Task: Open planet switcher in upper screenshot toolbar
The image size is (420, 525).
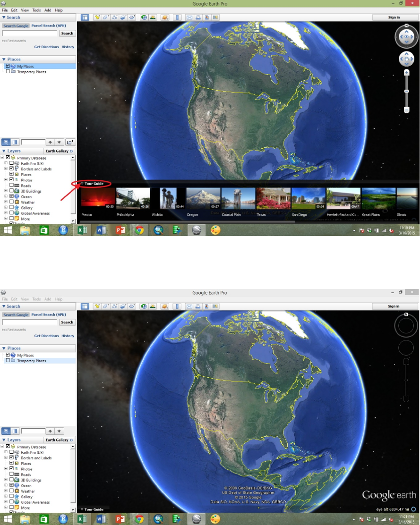Action: (x=165, y=17)
